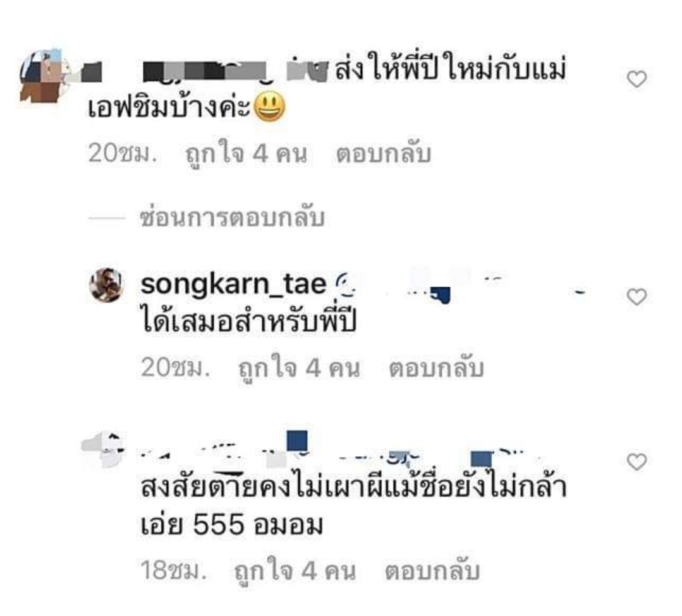This screenshot has width=682, height=616.
Task: Click the blurred mention in songkarn_tae's reply
Action: click(x=461, y=286)
